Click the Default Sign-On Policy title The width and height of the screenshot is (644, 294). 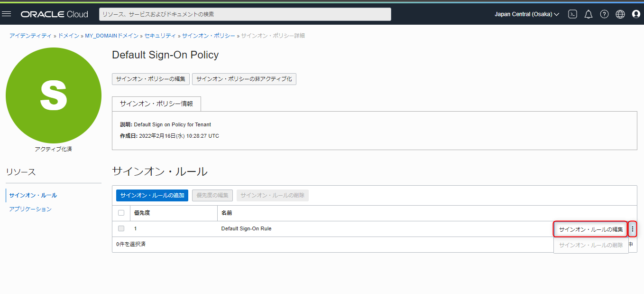[x=166, y=55]
